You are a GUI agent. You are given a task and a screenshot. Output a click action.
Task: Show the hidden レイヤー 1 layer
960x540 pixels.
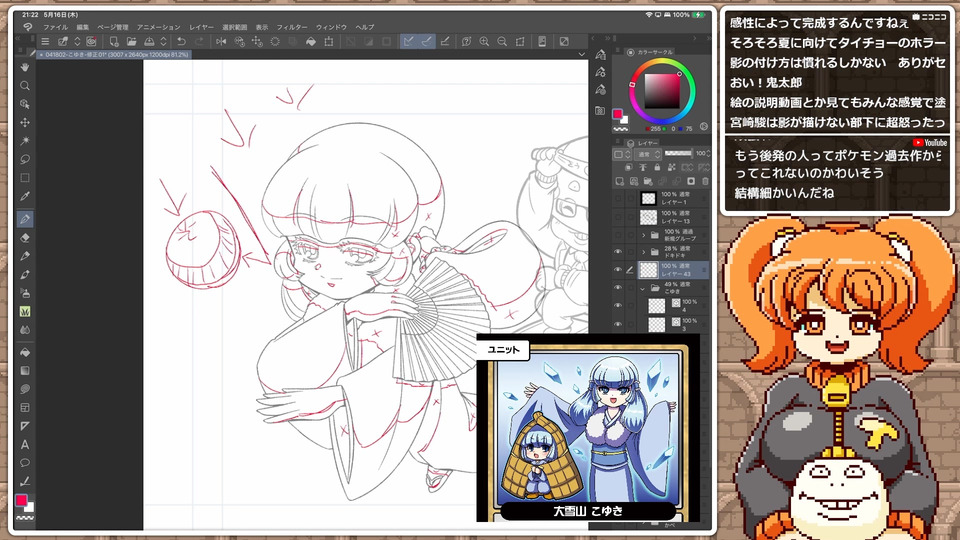pyautogui.click(x=618, y=198)
